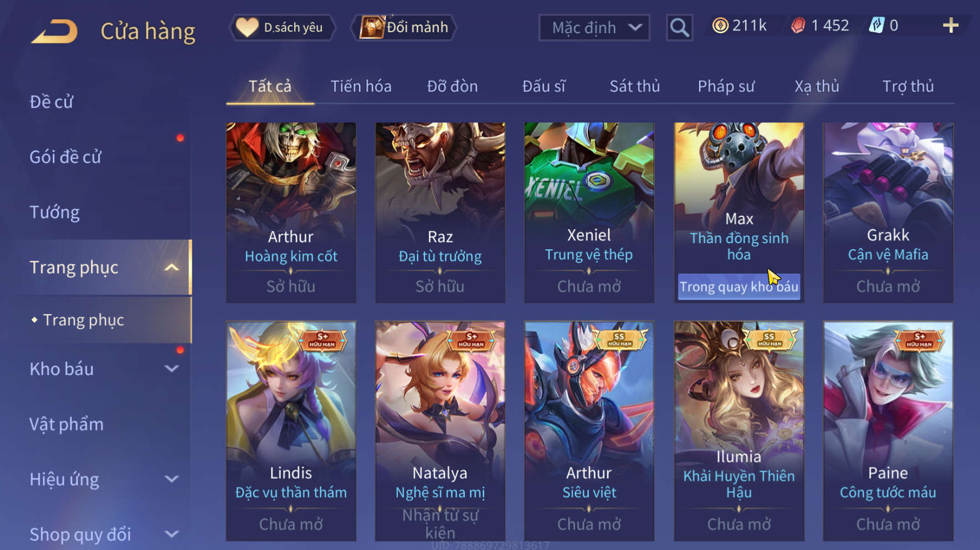Open the search magnifier icon
The image size is (980, 550).
679,27
